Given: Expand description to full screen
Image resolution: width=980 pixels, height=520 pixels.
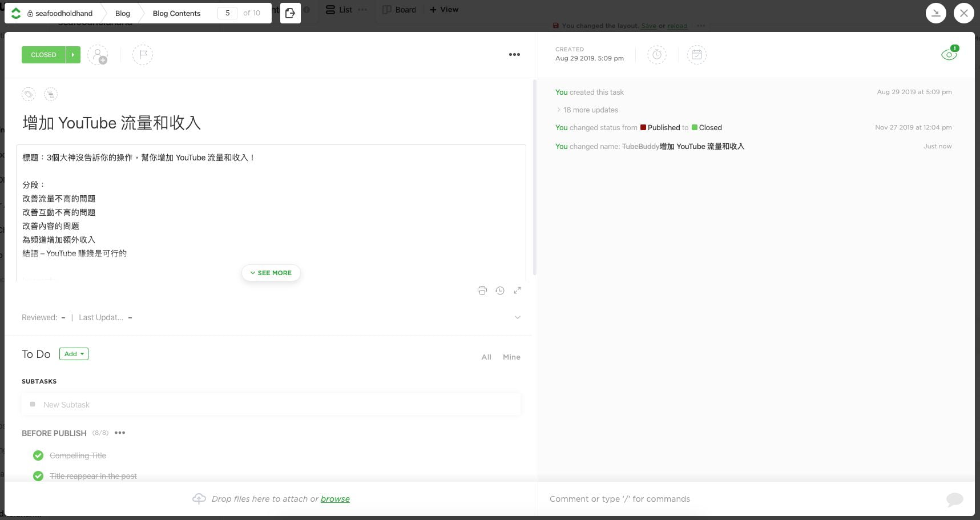Looking at the screenshot, I should point(517,291).
